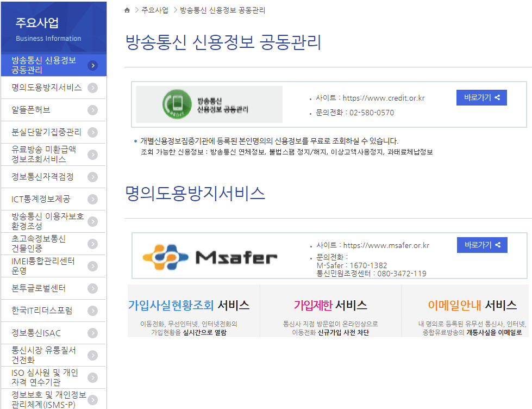Select 분실단말기집중관리 sidebar menu item
Viewport: 532px width, 409px height.
(x=54, y=132)
